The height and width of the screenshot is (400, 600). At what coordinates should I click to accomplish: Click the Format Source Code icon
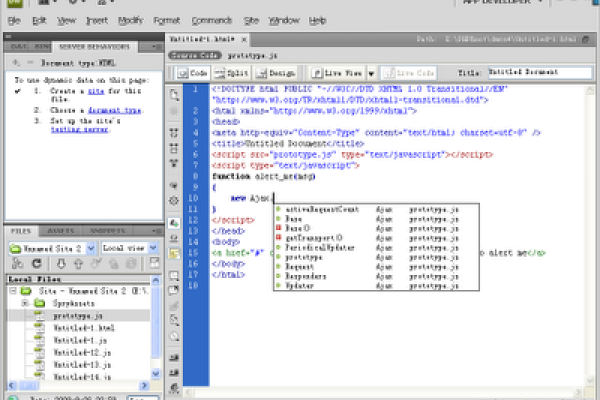[x=174, y=388]
